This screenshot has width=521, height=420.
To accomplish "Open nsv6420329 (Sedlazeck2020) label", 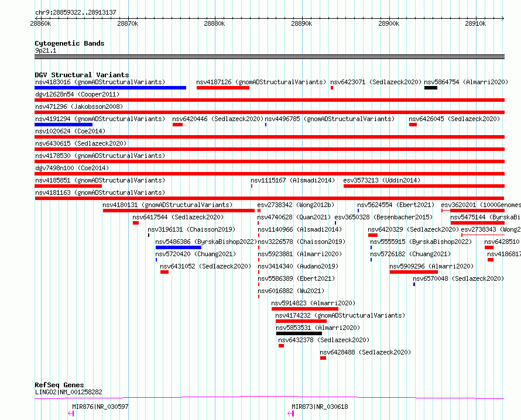I will 413,229.
